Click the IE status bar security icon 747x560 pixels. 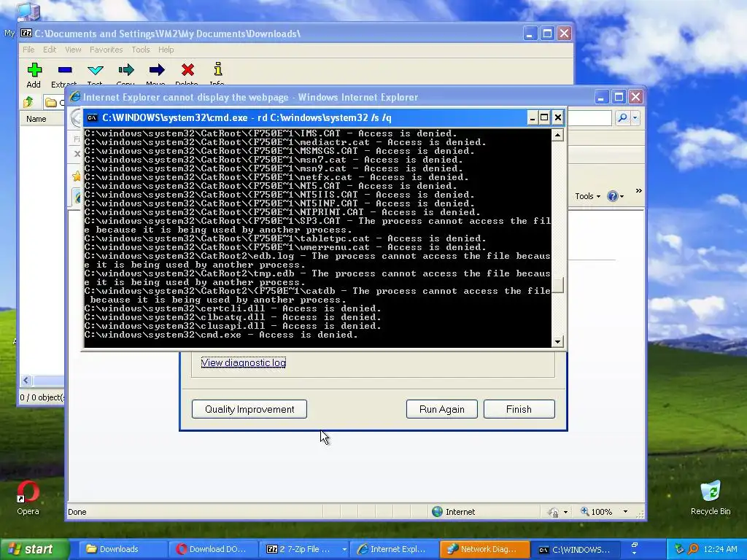(553, 513)
